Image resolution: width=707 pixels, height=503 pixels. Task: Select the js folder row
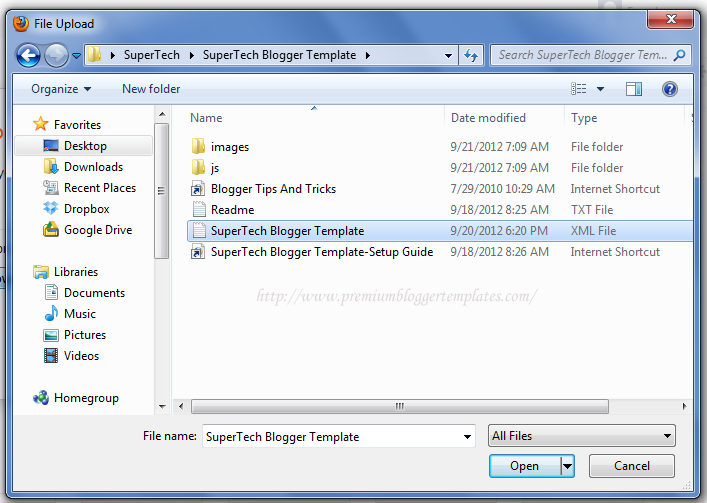pyautogui.click(x=440, y=168)
